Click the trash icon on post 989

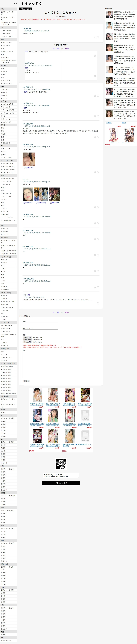[x=95, y=96]
